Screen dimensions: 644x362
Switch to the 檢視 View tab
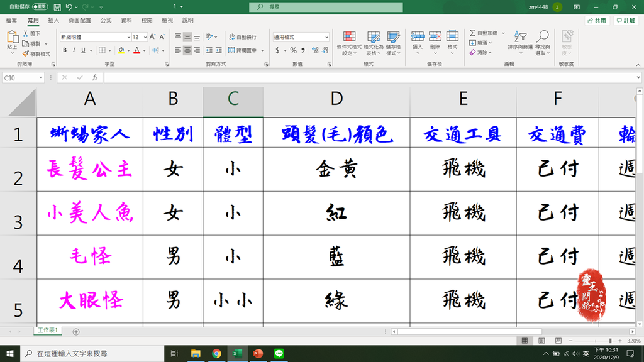pyautogui.click(x=167, y=21)
